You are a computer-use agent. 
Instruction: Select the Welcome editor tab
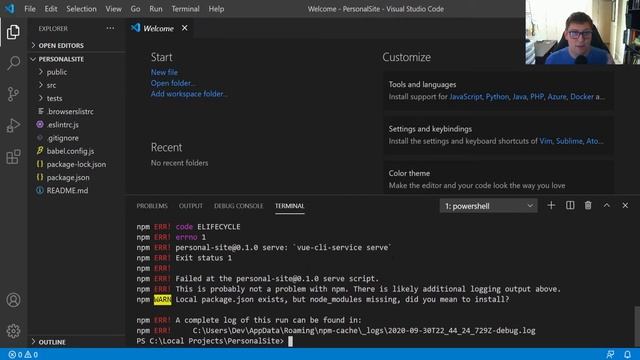click(x=159, y=28)
